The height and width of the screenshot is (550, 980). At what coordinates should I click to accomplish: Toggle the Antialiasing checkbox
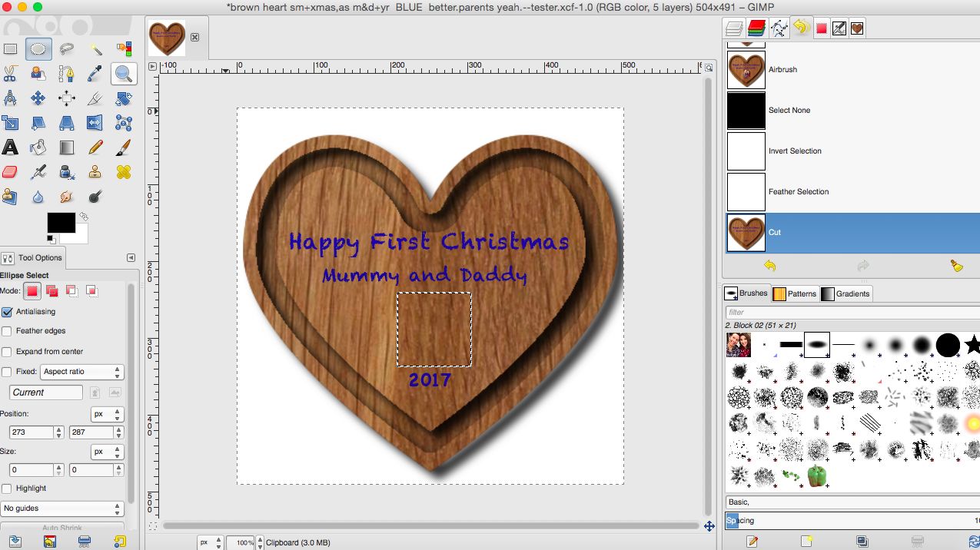pos(8,312)
